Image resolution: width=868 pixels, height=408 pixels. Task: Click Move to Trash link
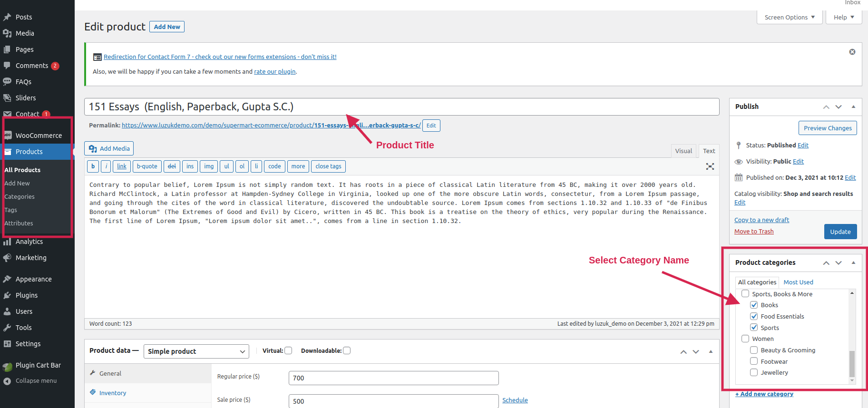[x=754, y=232]
